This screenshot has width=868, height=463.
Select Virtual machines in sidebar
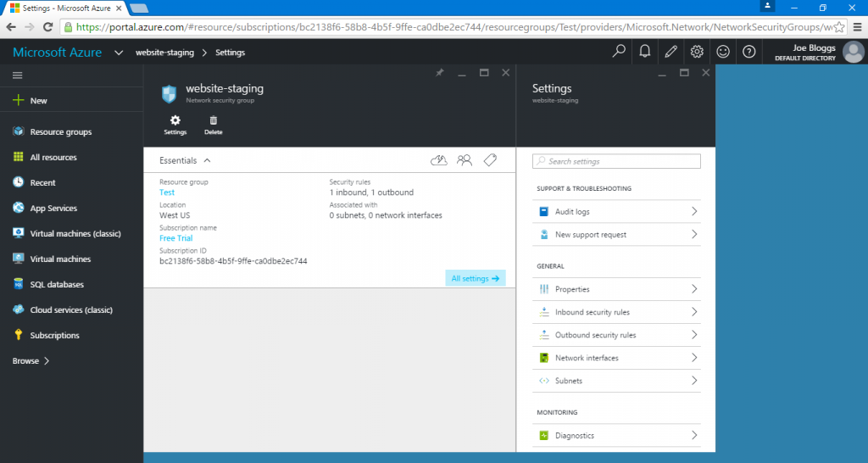[60, 259]
